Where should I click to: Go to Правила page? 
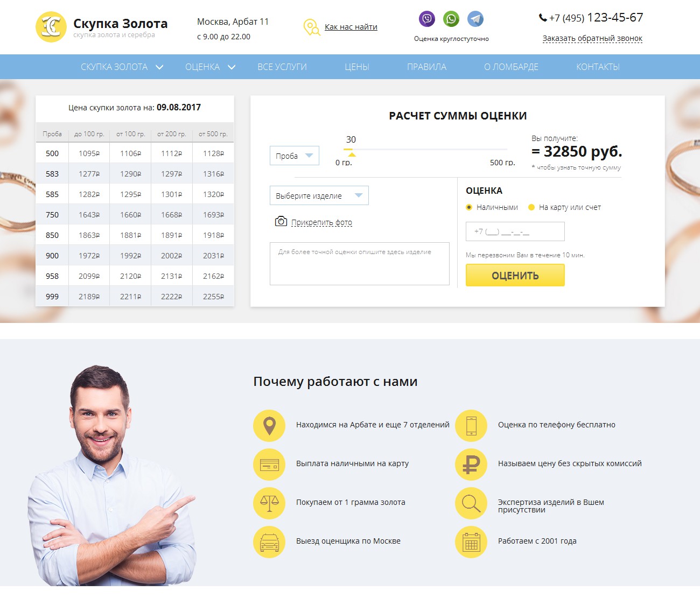[x=427, y=67]
